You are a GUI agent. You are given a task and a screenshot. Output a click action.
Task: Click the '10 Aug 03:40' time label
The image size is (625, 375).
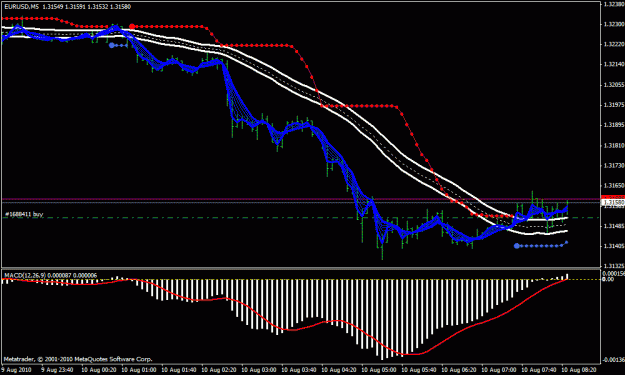(x=298, y=370)
